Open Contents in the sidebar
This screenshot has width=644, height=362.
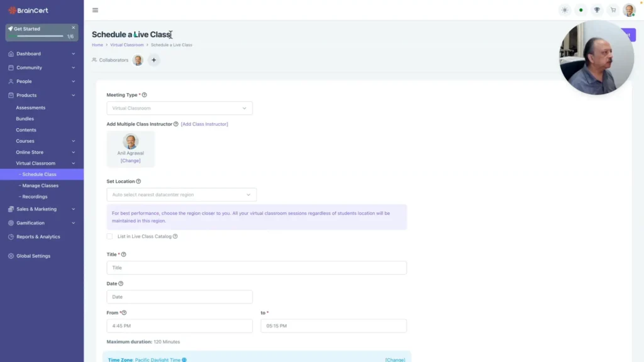[26, 129]
